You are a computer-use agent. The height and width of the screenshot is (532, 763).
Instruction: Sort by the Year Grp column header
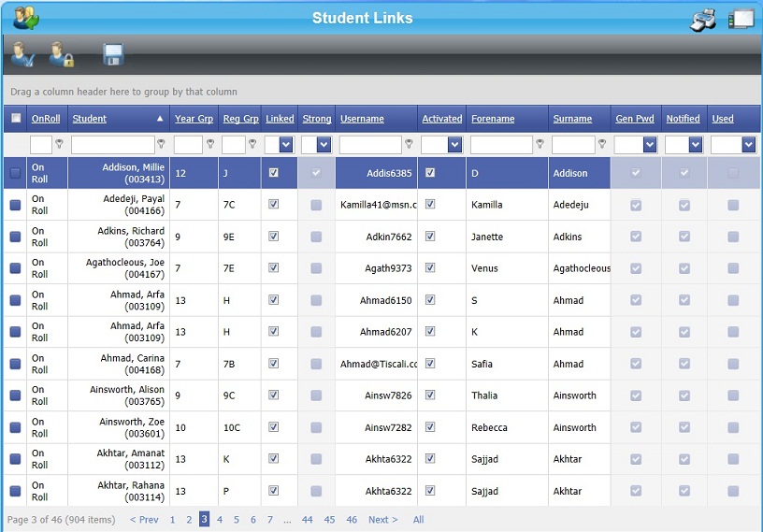(194, 119)
